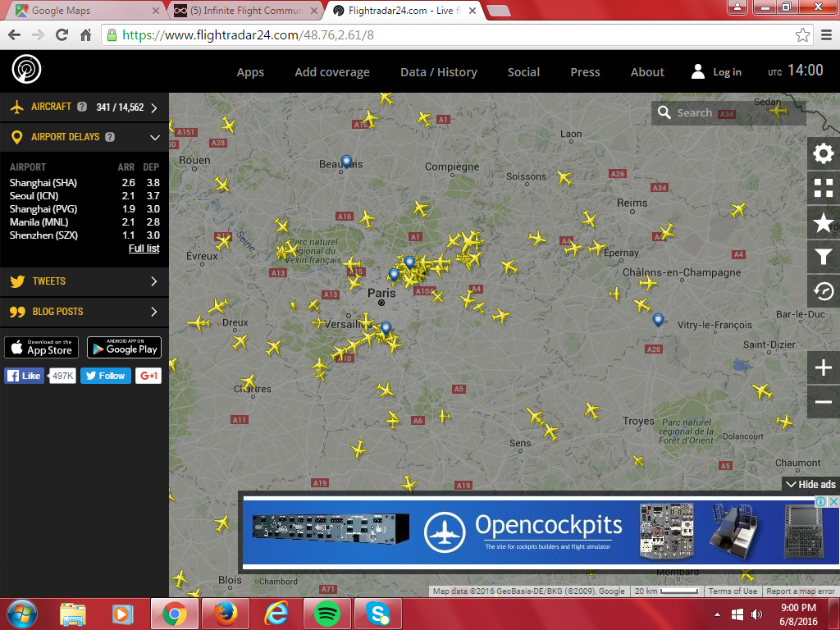The image size is (840, 630).
Task: Open bookmarks star icon on map
Action: (x=824, y=222)
